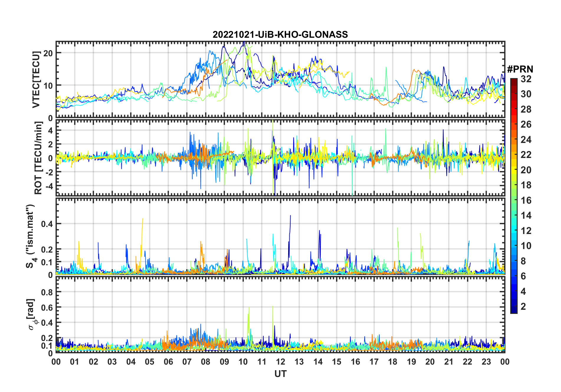Image resolution: width=561 pixels, height=392 pixels.
Task: Click x-axis tick label 03
Action: pos(112,362)
